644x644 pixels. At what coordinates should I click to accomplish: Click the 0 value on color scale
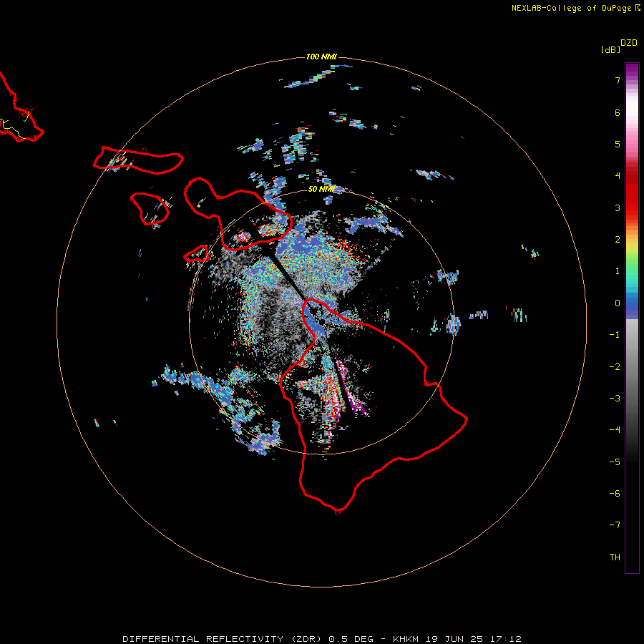[x=618, y=303]
